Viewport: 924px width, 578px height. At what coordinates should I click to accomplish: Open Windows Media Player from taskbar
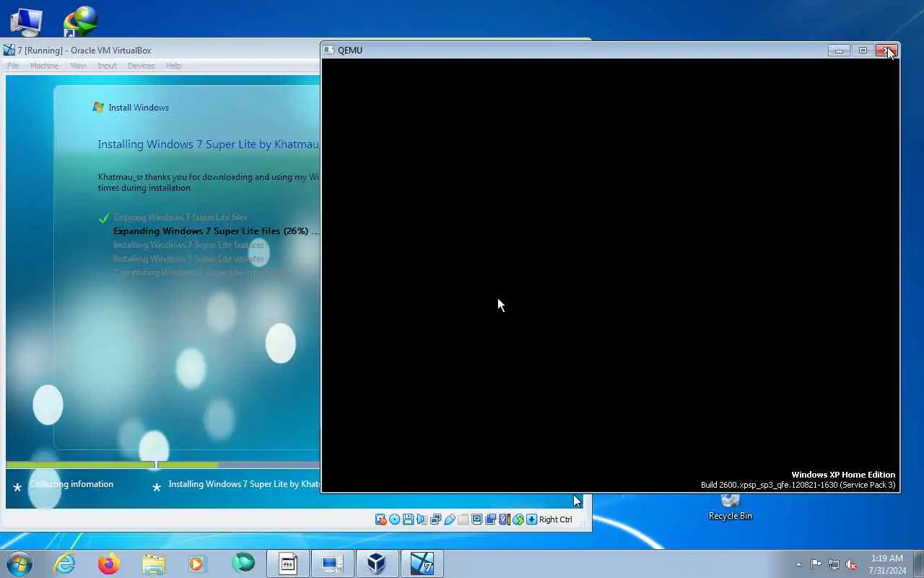click(198, 564)
